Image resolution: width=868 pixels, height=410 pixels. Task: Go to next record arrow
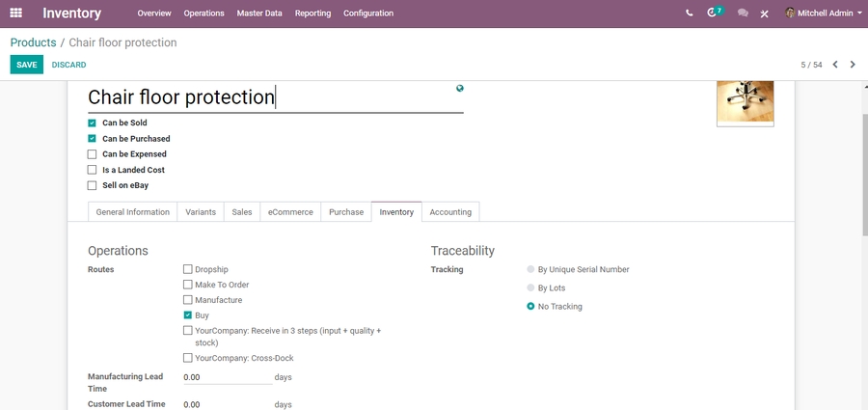[853, 65]
